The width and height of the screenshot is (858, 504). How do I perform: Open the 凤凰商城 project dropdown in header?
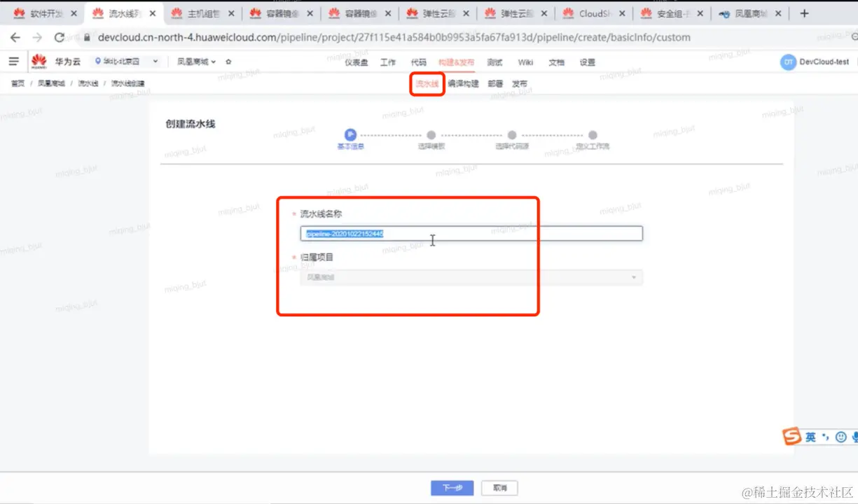click(196, 62)
